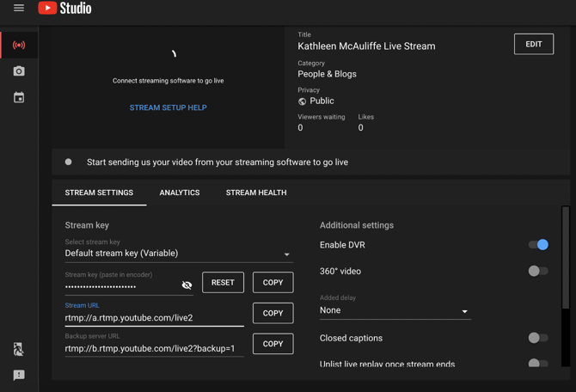Click the exit studio icon in sidebar
Image resolution: width=576 pixels, height=392 pixels.
[x=19, y=349]
